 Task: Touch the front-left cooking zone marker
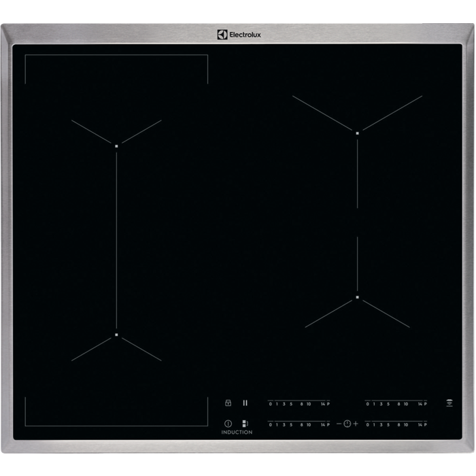tap(116, 335)
